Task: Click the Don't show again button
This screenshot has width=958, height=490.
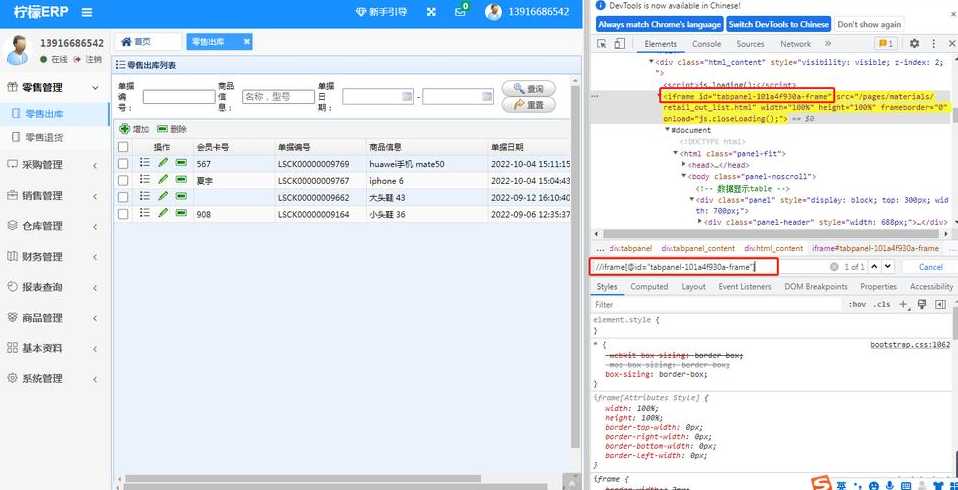Action: 869,24
